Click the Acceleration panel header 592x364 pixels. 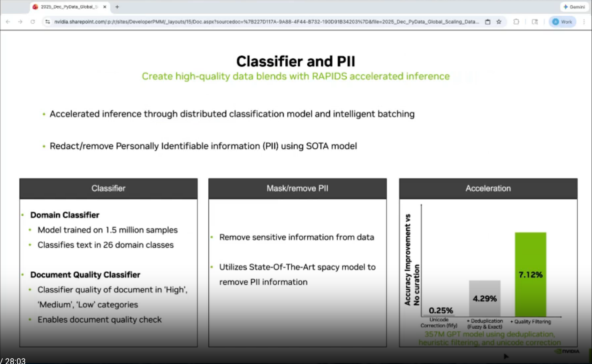click(488, 188)
